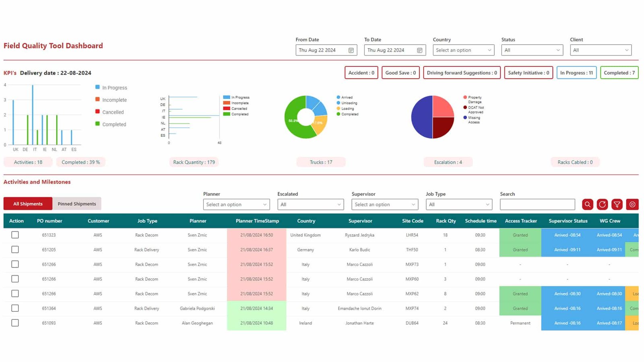Screen dimensions: 644x362
Task: Click the red filter funnel icon button
Action: tap(617, 204)
